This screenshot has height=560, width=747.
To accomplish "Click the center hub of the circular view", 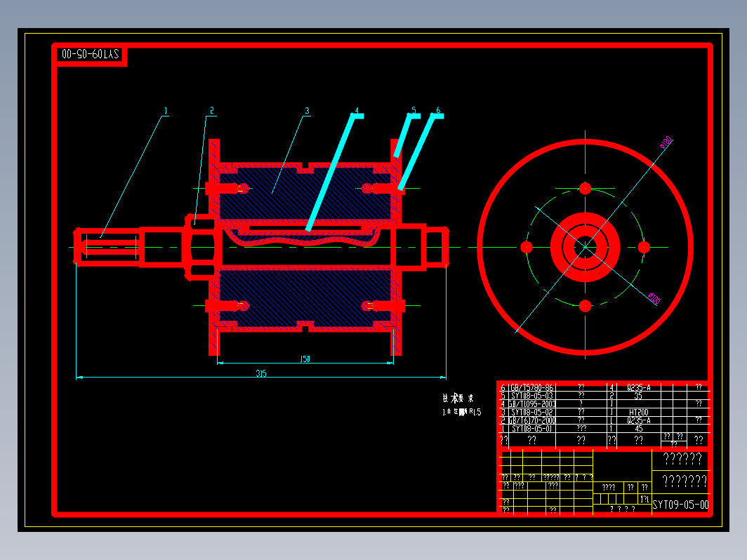I will pyautogui.click(x=585, y=247).
